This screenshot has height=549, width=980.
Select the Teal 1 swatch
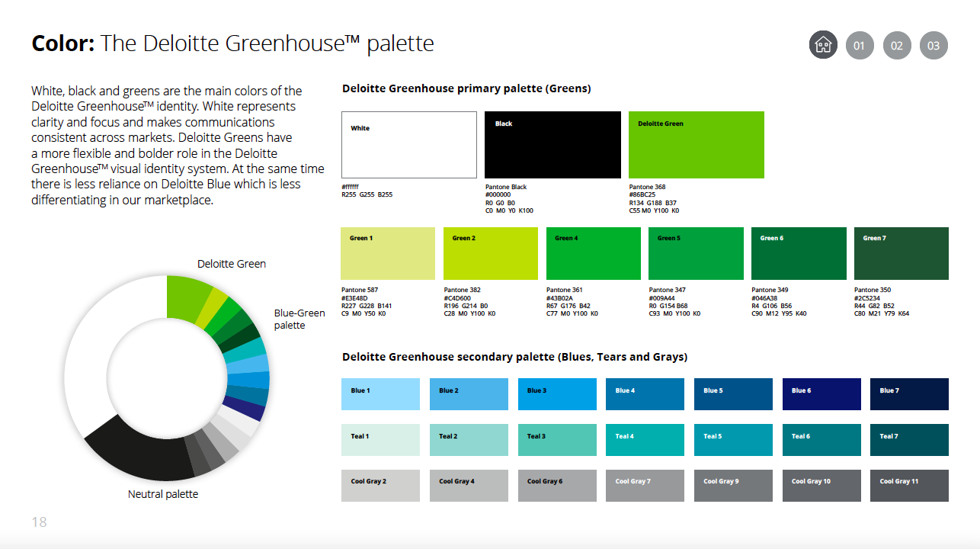point(380,440)
